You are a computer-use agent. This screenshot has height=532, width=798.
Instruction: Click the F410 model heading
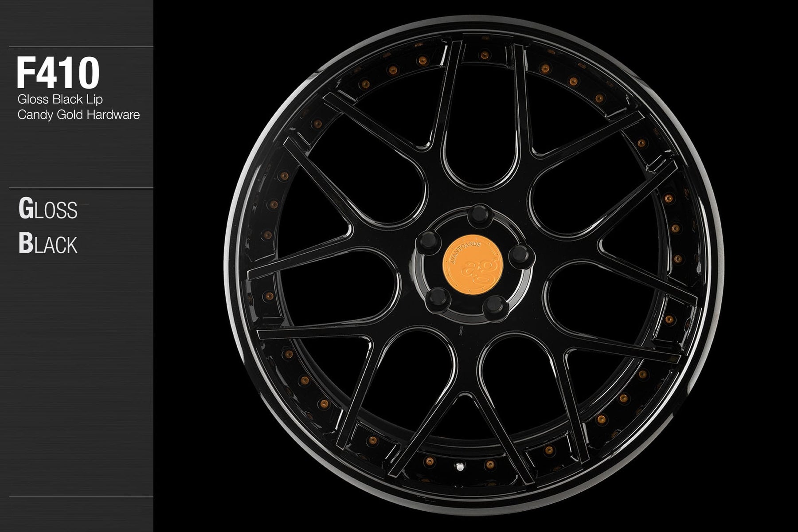tap(58, 73)
